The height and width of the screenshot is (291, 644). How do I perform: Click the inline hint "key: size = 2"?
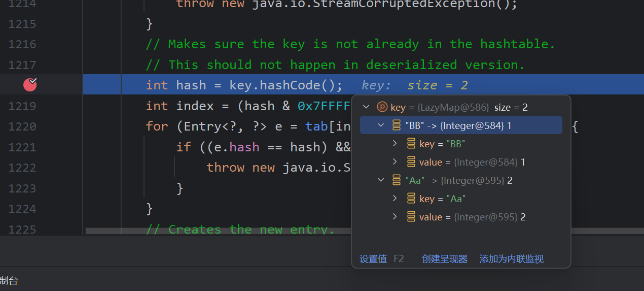click(x=415, y=85)
